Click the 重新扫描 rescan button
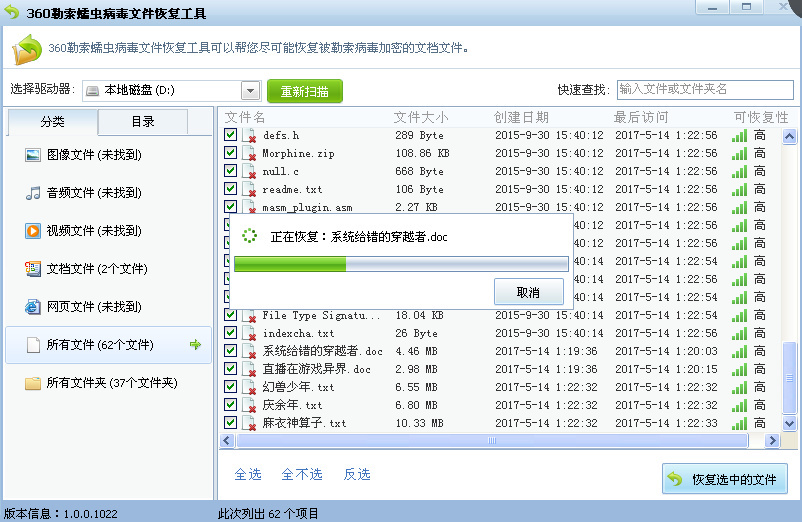Viewport: 802px width, 522px height. point(305,91)
